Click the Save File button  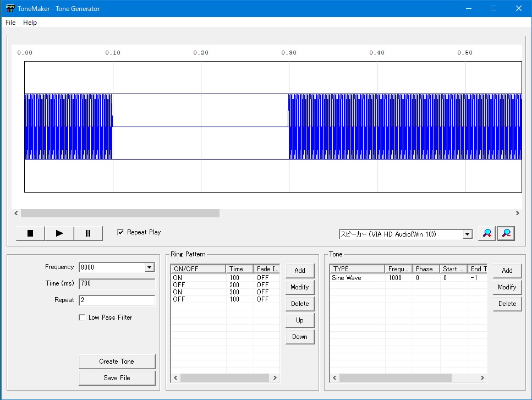pos(117,378)
